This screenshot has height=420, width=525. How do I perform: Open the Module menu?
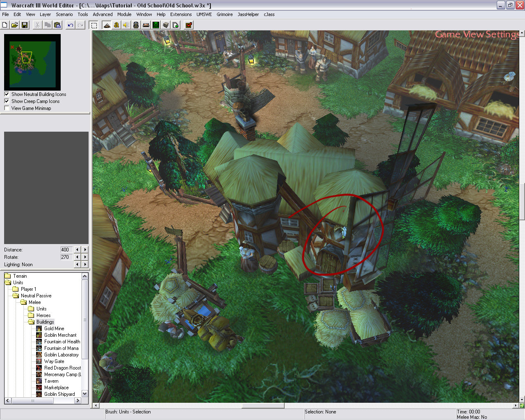(x=124, y=14)
